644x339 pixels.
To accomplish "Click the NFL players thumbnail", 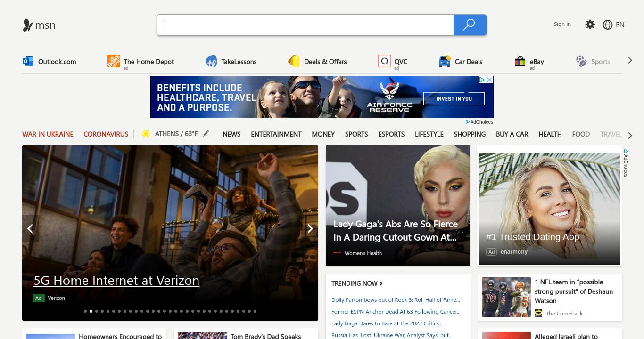I will [506, 297].
